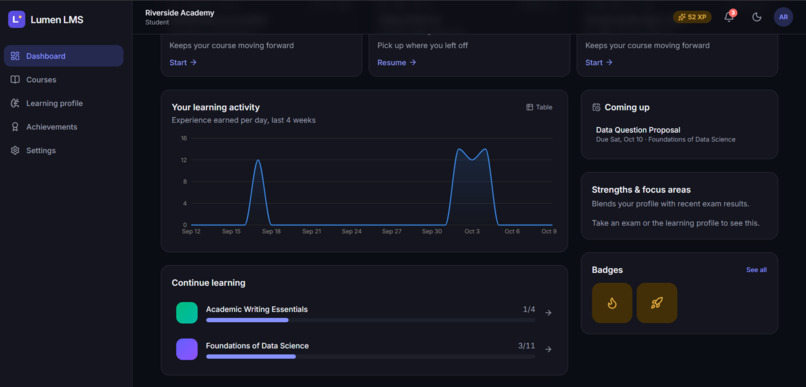Open the AR user avatar menu
The width and height of the screenshot is (806, 387).
pos(783,17)
